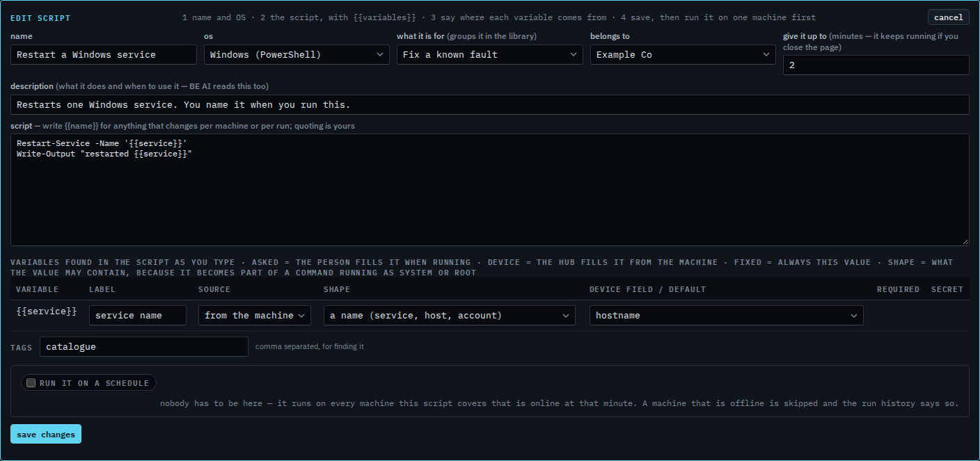Screen dimensions: 980x461
Task: Click the 'give it up to' minutes field
Action: click(876, 65)
